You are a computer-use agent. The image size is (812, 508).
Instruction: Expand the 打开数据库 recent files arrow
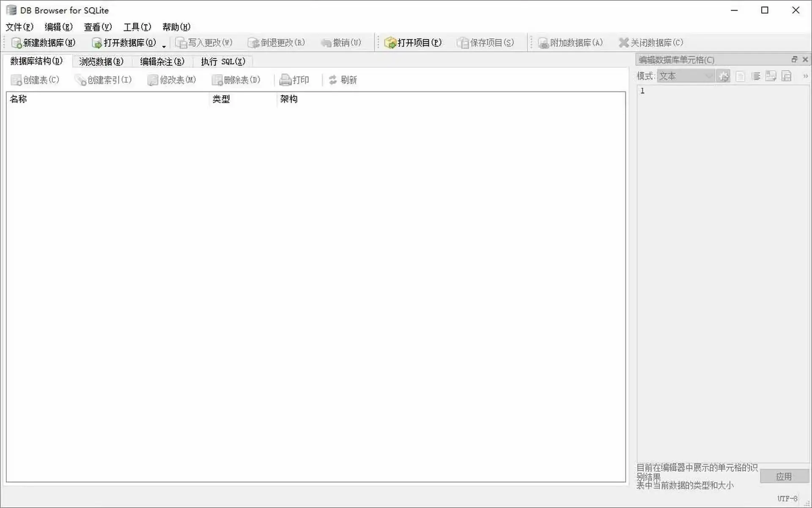tap(164, 46)
